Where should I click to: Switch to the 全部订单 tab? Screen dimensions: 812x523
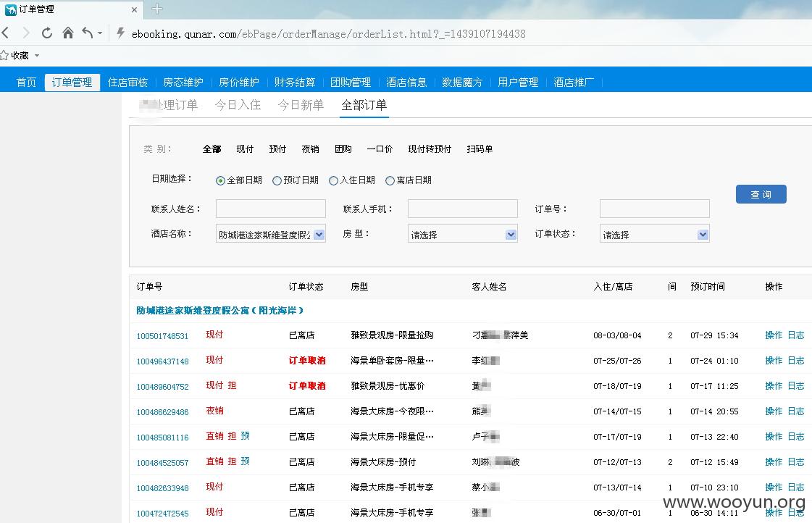click(364, 105)
